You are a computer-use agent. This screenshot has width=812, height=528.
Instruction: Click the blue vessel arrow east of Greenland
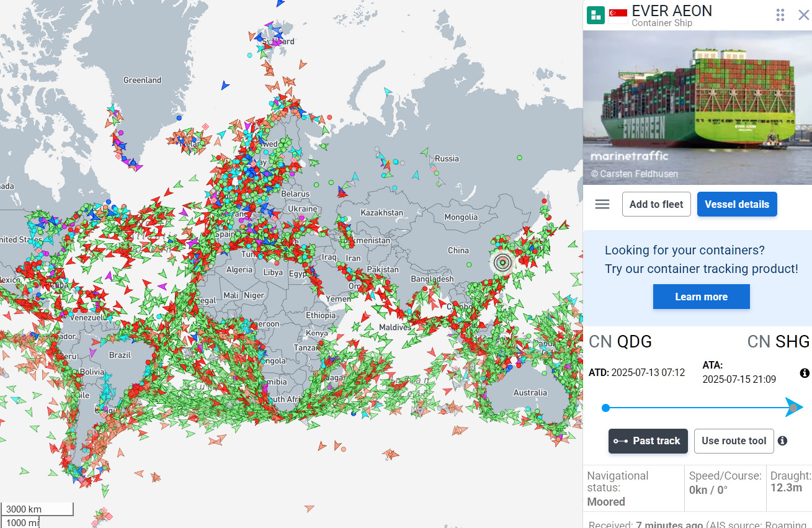[x=225, y=86]
